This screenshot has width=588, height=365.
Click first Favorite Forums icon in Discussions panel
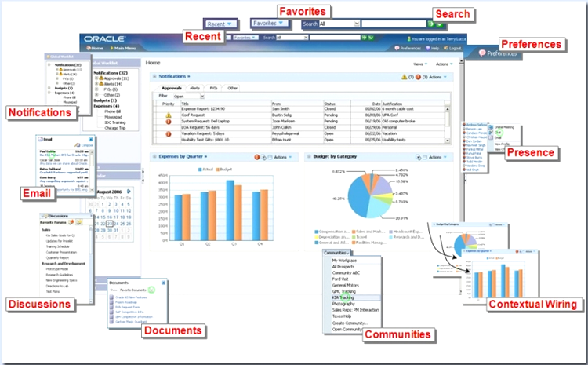point(71,222)
